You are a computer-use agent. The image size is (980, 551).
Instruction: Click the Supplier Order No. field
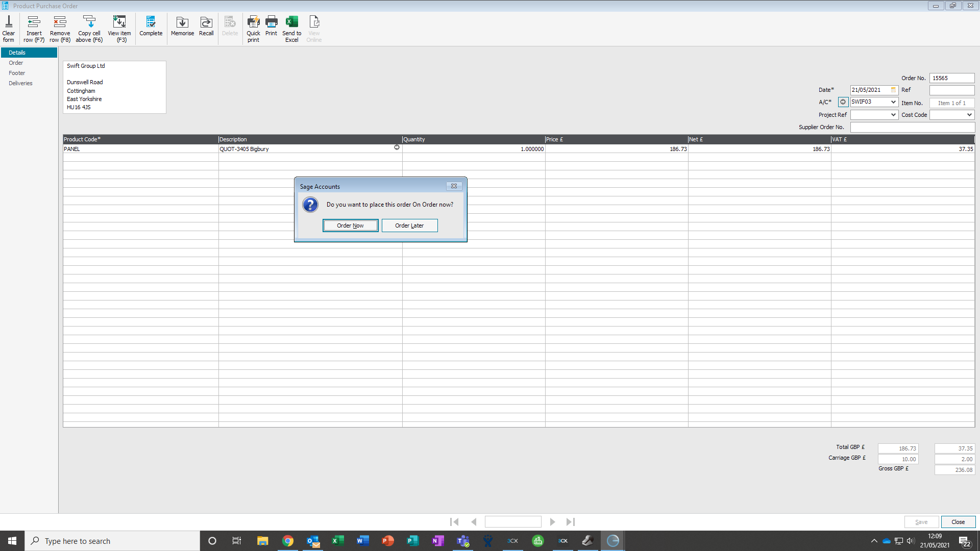point(912,127)
